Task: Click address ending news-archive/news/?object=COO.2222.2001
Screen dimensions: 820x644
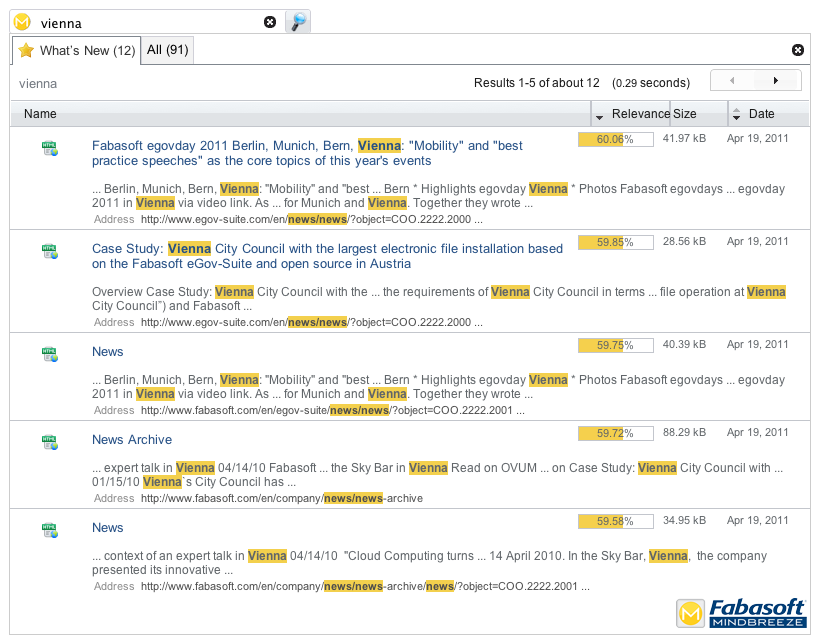Action: (365, 586)
